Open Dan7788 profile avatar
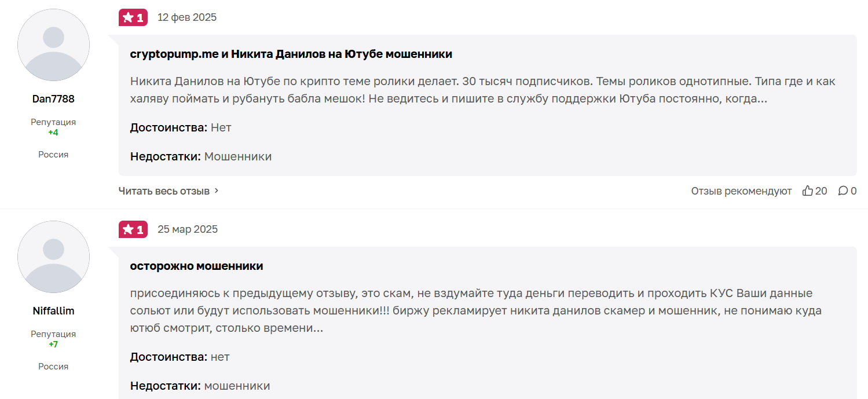The height and width of the screenshot is (399, 868). click(53, 45)
